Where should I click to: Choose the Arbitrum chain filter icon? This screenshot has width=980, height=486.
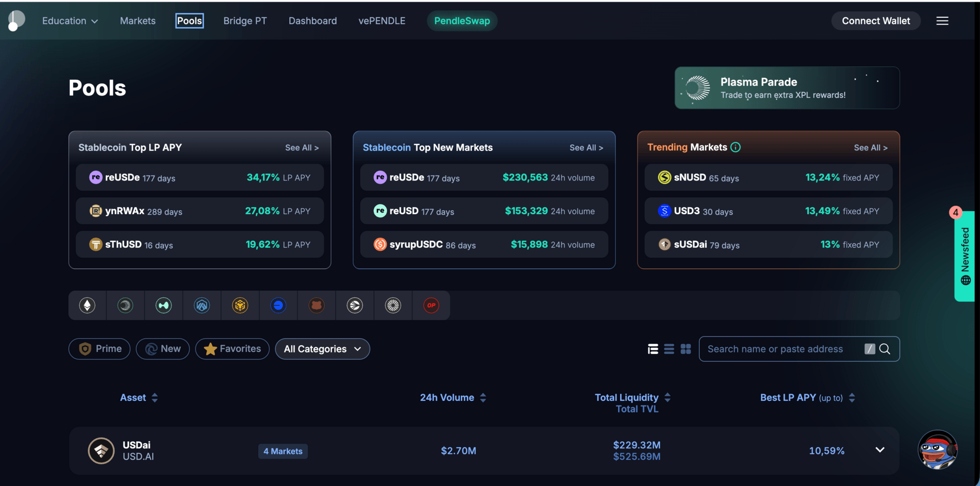[202, 305]
